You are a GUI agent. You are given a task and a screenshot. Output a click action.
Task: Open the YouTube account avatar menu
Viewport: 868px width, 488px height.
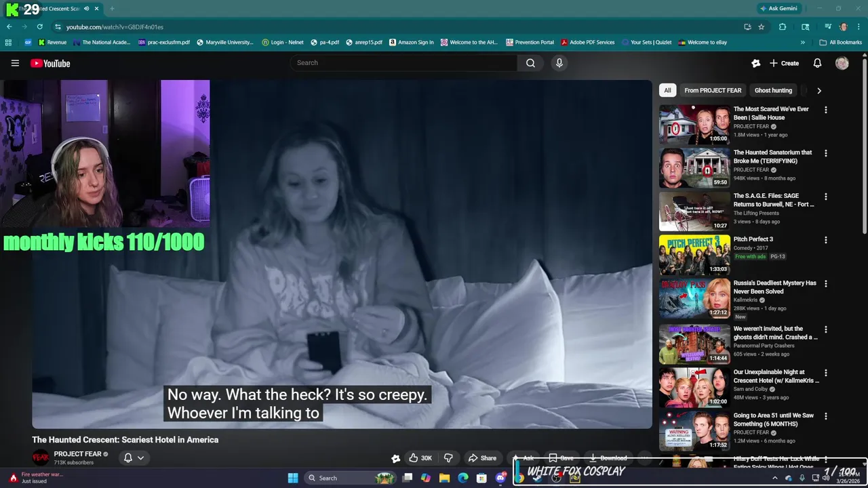coord(842,63)
